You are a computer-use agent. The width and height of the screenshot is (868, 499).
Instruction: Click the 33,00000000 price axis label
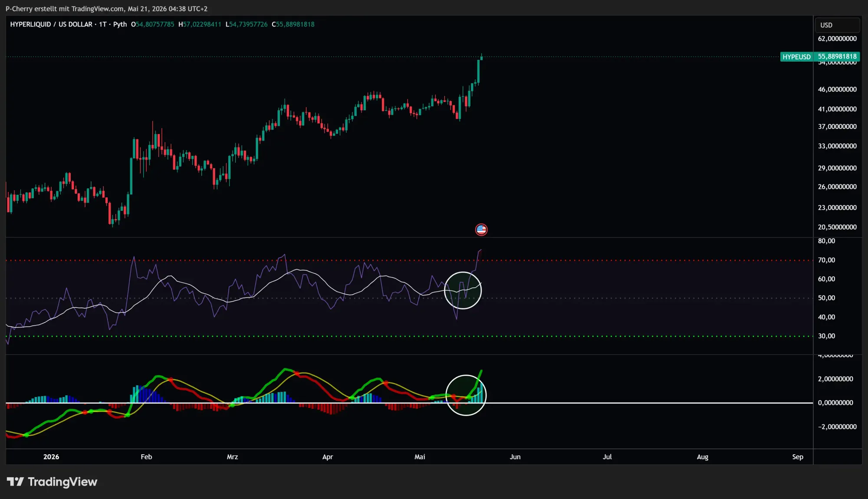837,146
